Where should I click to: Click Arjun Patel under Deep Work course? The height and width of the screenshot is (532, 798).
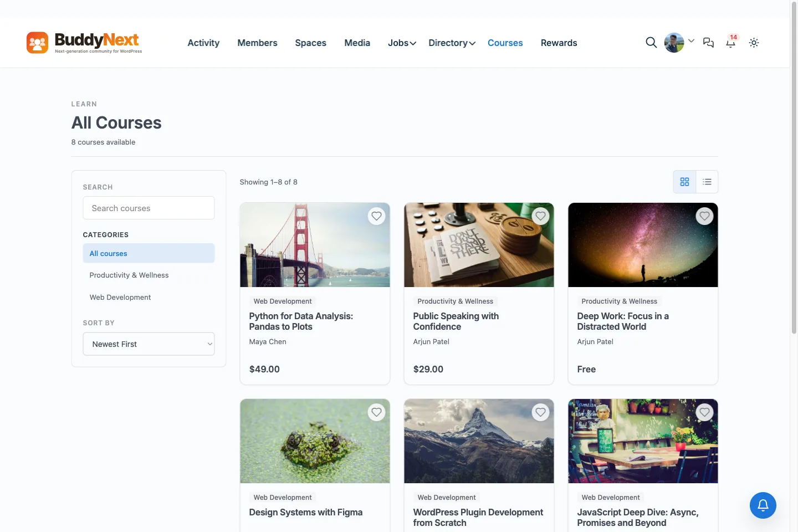point(595,342)
